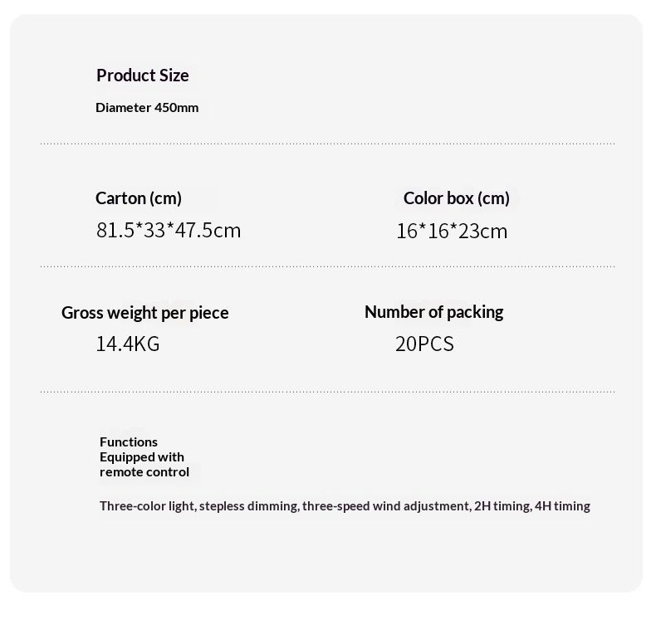Click the 14.4KG weight value
The width and height of the screenshot is (656, 644).
click(x=128, y=344)
